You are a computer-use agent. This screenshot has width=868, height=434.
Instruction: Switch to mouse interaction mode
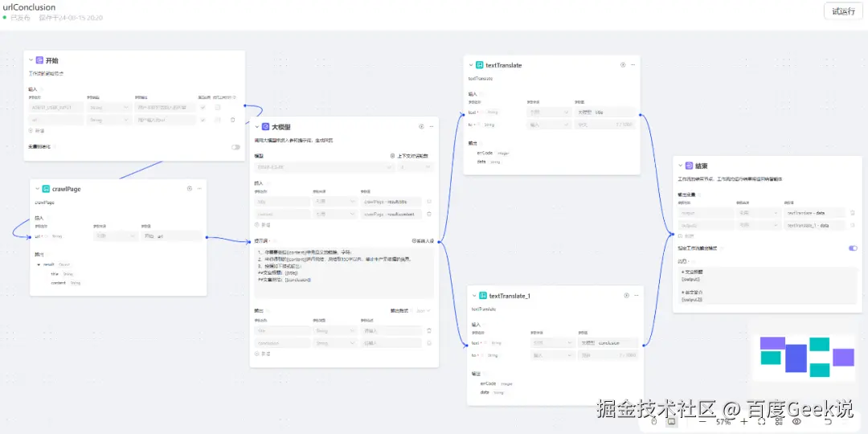point(653,422)
